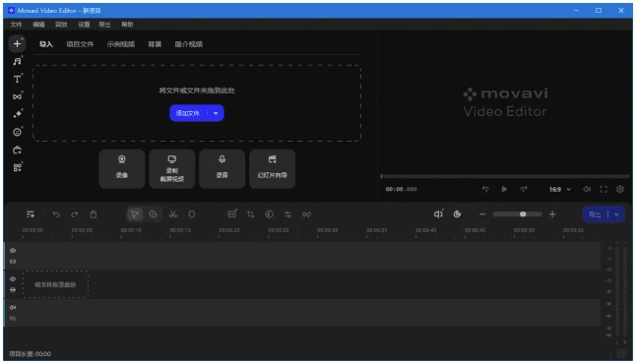Viewport: 636px width, 364px height.
Task: Open the Import section plus icon
Action: (17, 43)
